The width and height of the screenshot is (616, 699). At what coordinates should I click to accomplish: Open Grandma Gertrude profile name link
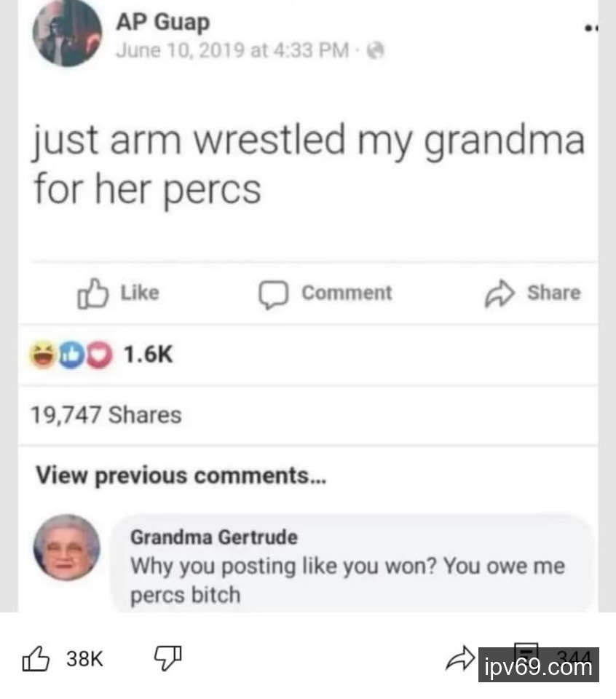214,537
